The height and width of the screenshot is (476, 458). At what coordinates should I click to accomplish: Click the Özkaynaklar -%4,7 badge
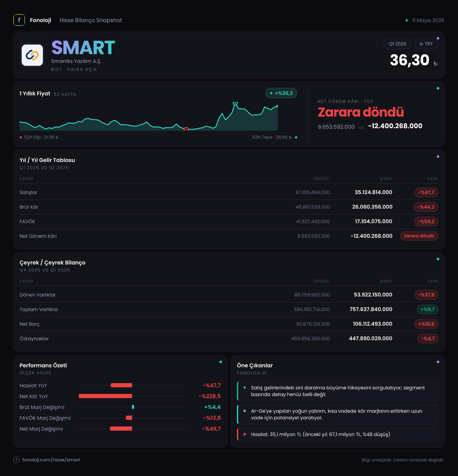point(428,339)
